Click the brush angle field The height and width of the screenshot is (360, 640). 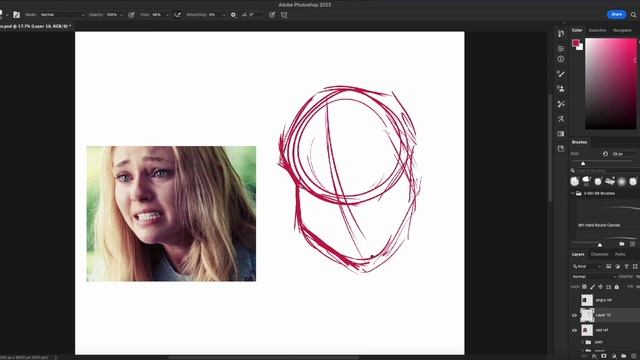tap(256, 15)
